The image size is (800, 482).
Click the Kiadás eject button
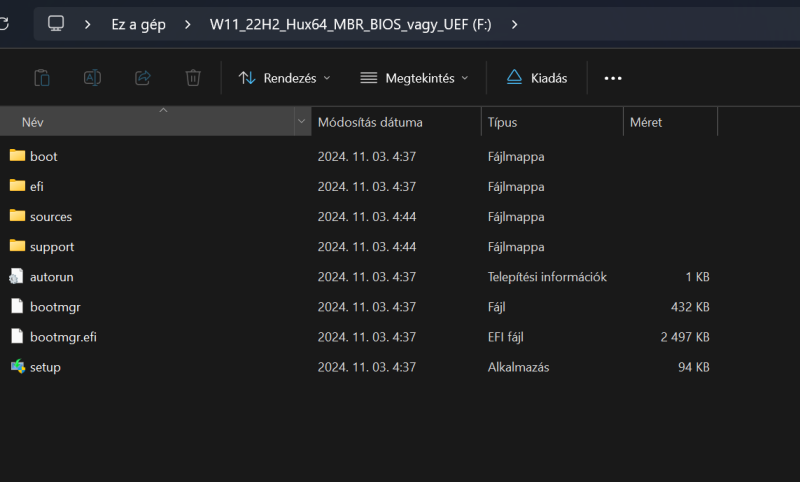537,78
